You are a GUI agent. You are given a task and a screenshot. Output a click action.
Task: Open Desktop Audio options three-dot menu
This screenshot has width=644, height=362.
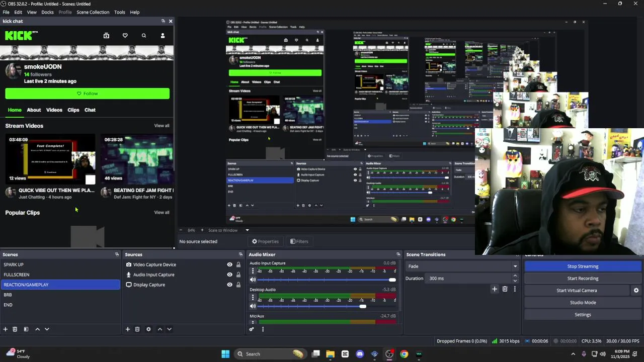pos(253,298)
